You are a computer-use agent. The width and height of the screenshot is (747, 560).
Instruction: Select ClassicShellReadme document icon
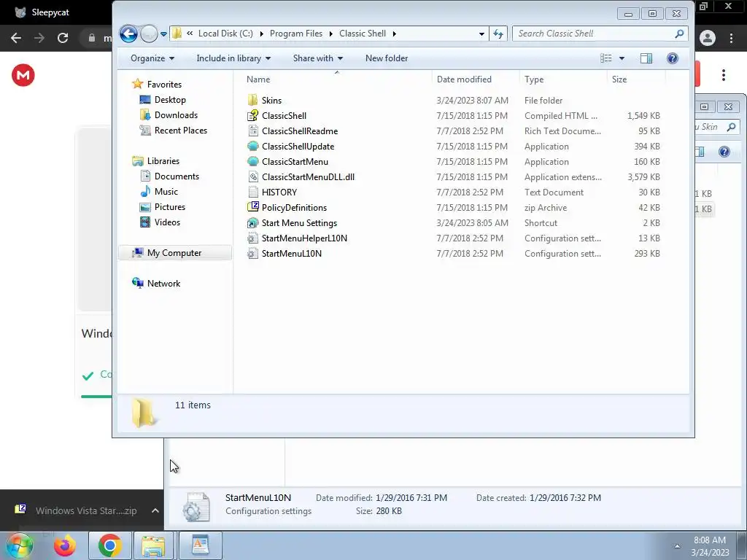tap(252, 131)
